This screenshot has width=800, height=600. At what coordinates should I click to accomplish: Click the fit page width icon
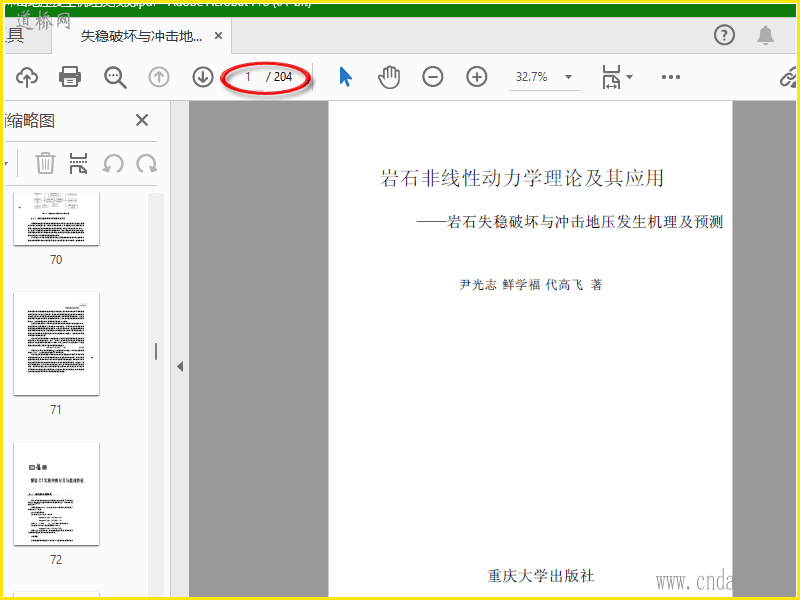(x=611, y=77)
